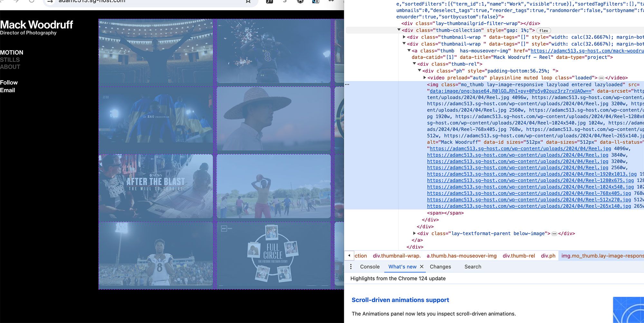Switch to the Console drawer tab
Screen dimensions: 644x323
370,267
